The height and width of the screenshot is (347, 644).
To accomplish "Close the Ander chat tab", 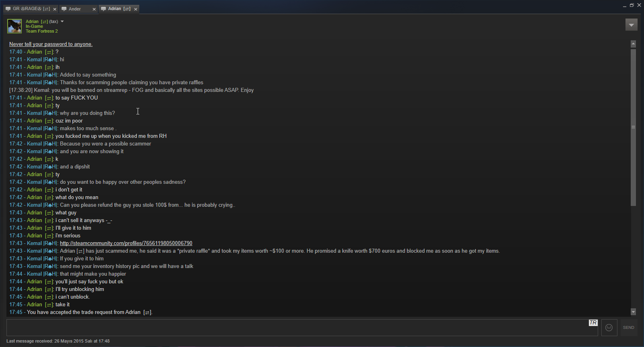I will coord(94,9).
